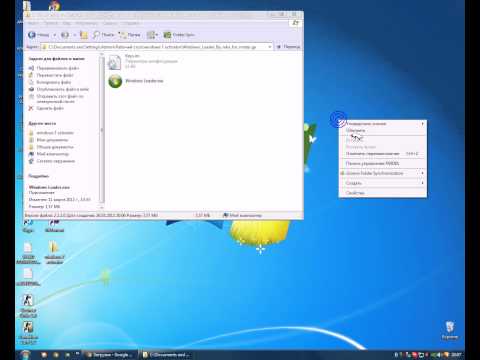Image resolution: width=480 pixels, height=360 pixels.
Task: Click the Folder Sync toolbar button
Action: pyautogui.click(x=179, y=35)
